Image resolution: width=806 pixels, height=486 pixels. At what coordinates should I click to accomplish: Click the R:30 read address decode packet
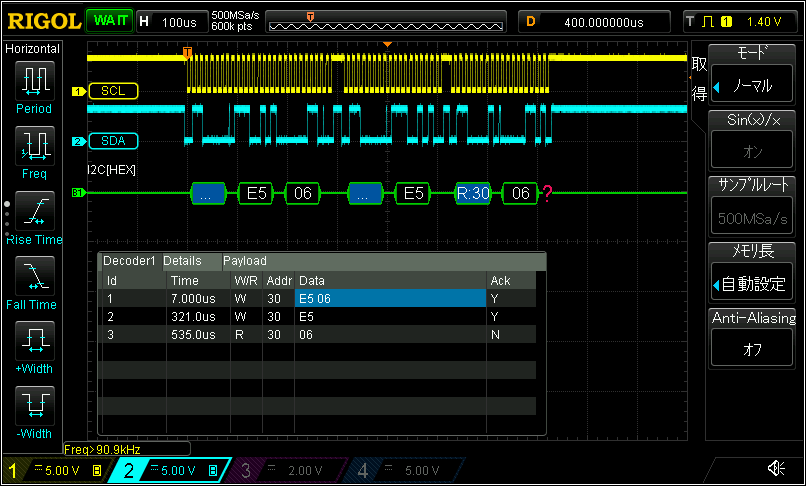(x=473, y=193)
